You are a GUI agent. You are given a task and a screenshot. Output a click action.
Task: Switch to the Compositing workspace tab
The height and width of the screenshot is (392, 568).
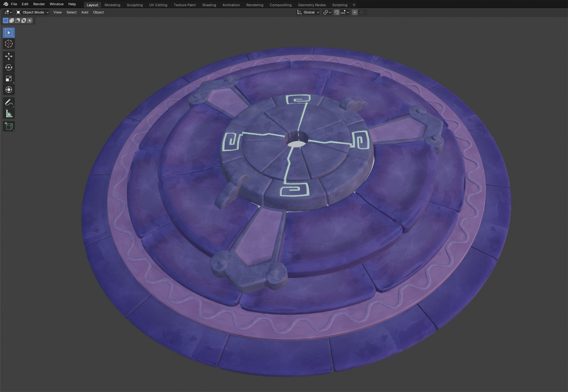coord(280,5)
